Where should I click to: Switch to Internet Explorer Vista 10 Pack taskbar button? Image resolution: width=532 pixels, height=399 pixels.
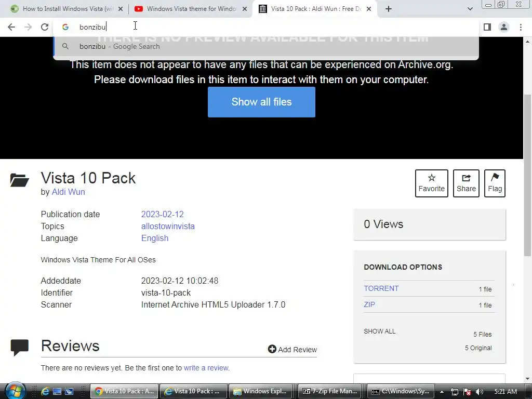pyautogui.click(x=193, y=391)
